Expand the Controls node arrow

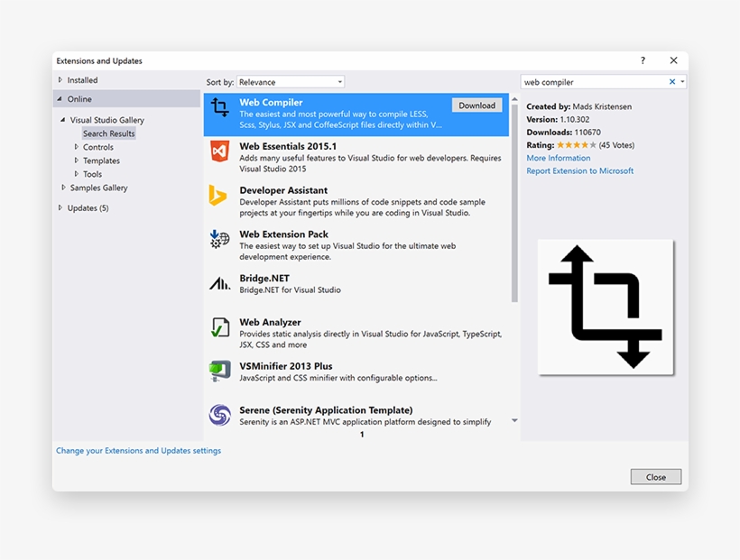click(x=76, y=147)
